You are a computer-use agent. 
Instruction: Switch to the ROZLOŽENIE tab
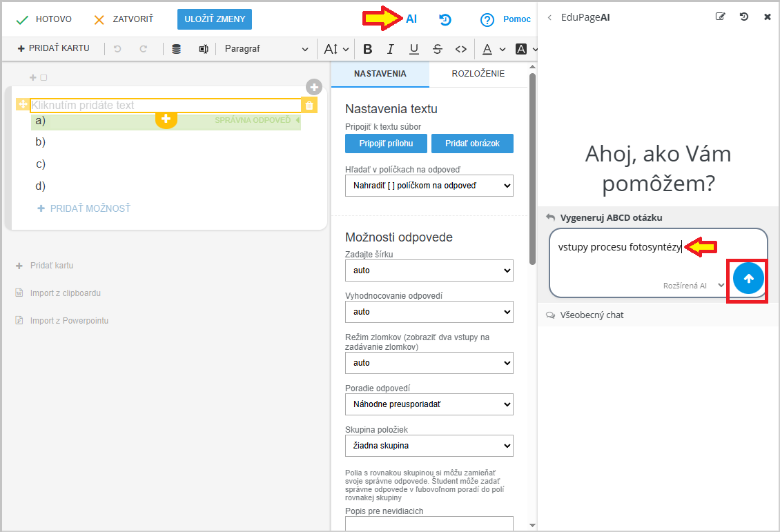(478, 74)
